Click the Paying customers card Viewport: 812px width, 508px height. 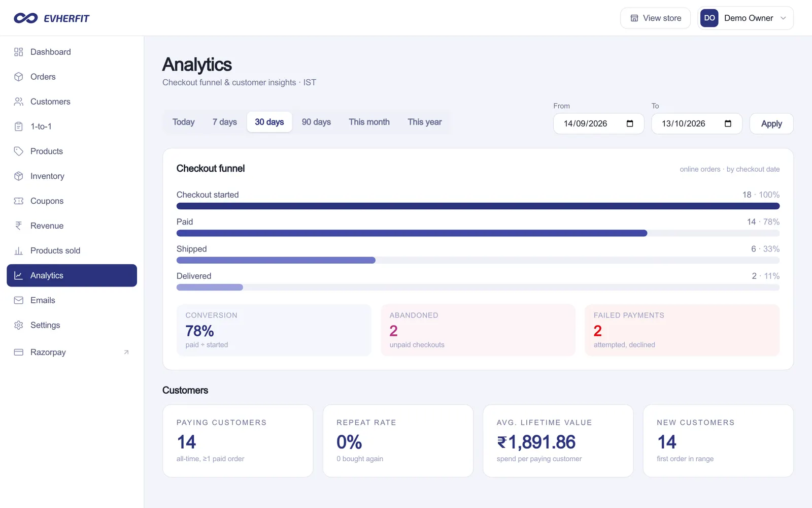click(238, 441)
